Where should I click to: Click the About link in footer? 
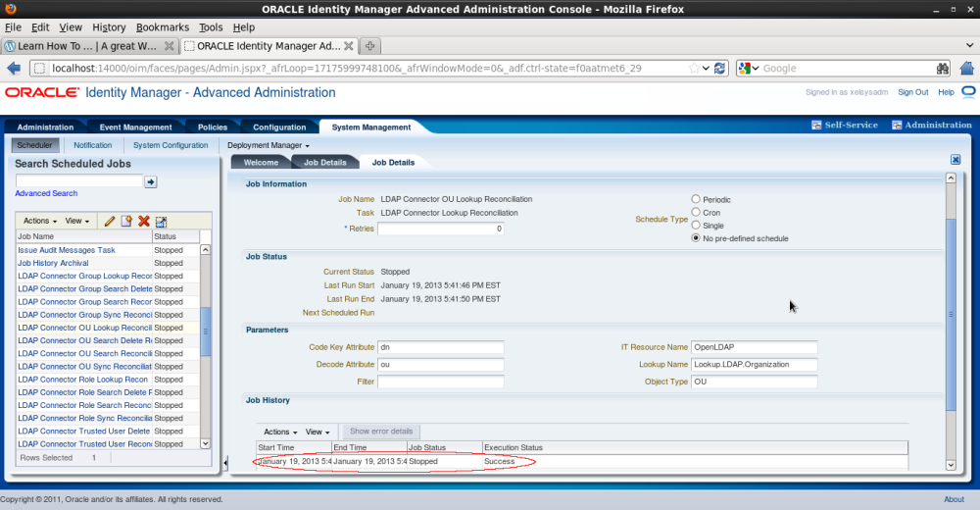point(954,499)
